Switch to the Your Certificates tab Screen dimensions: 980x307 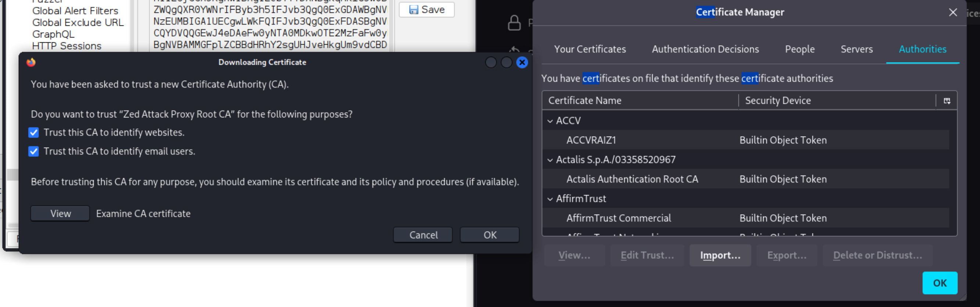(590, 49)
